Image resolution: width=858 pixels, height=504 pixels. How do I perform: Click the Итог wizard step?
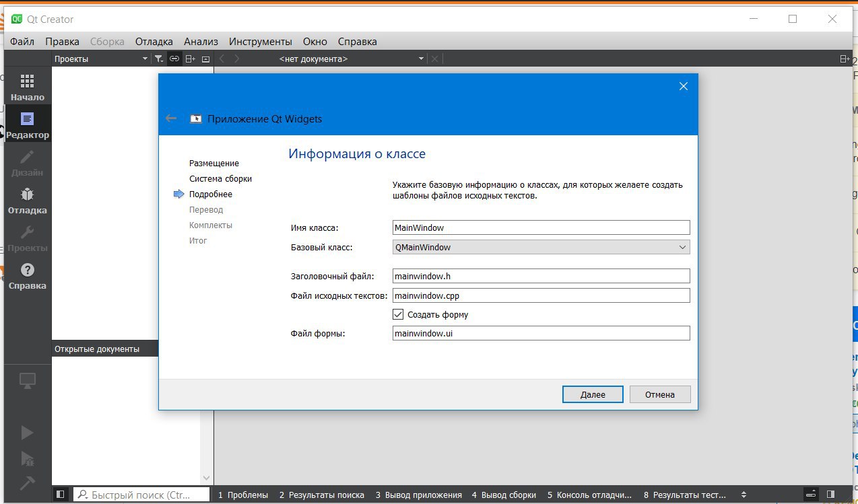click(x=198, y=240)
